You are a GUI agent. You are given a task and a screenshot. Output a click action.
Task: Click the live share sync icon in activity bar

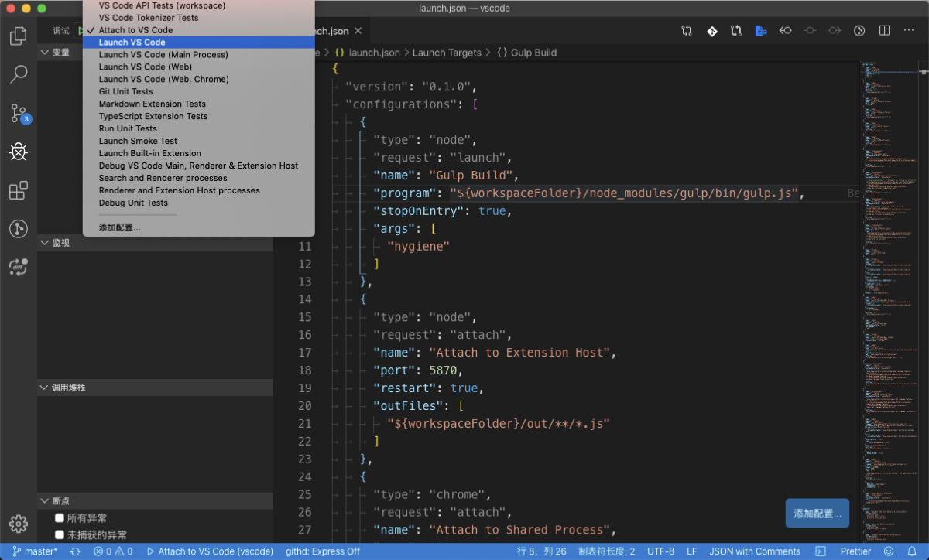click(x=19, y=268)
